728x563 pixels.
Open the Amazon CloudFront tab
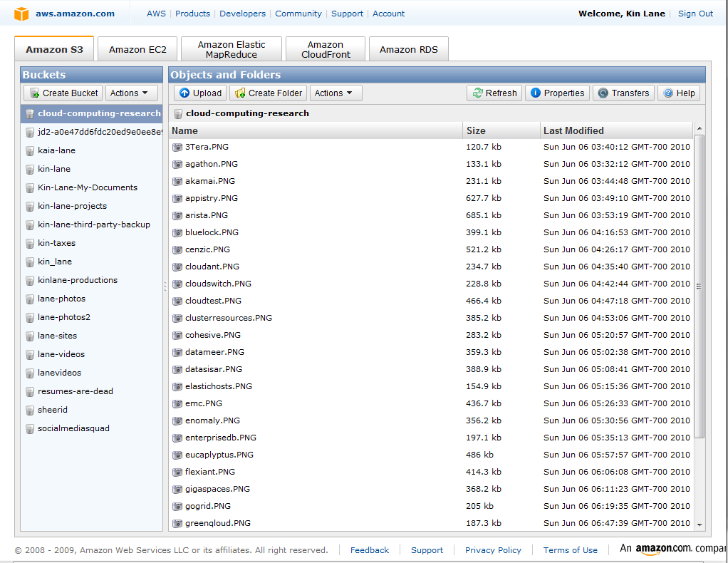point(326,49)
